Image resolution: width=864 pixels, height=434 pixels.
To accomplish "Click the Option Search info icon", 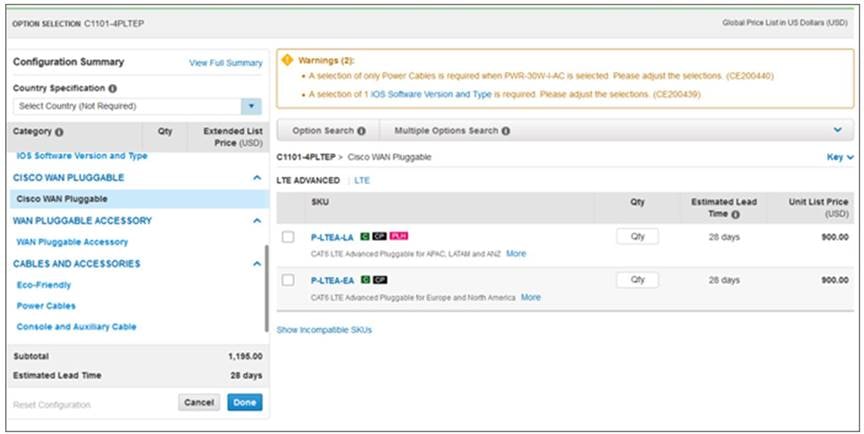I will point(361,131).
